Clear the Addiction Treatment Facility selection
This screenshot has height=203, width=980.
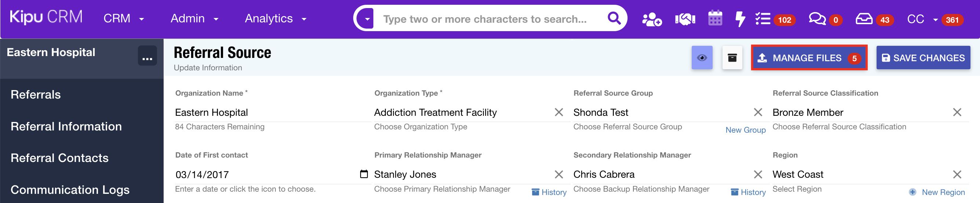(x=559, y=112)
